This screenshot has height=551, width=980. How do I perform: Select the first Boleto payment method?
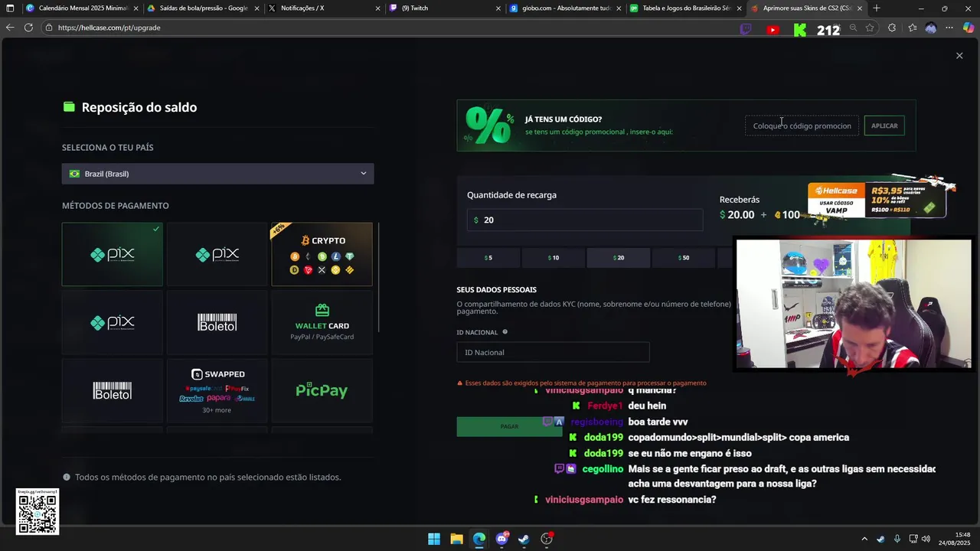[217, 322]
